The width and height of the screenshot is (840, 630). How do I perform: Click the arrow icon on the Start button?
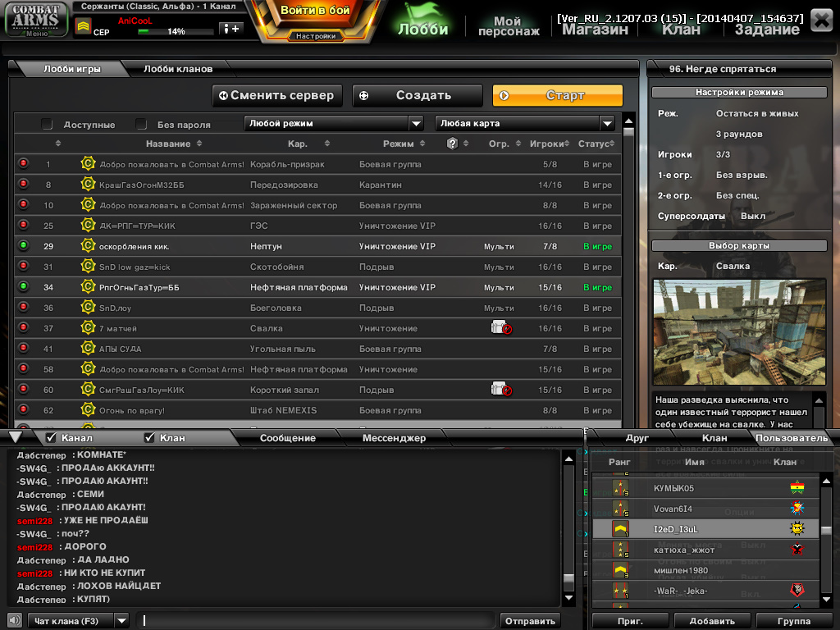pos(504,95)
